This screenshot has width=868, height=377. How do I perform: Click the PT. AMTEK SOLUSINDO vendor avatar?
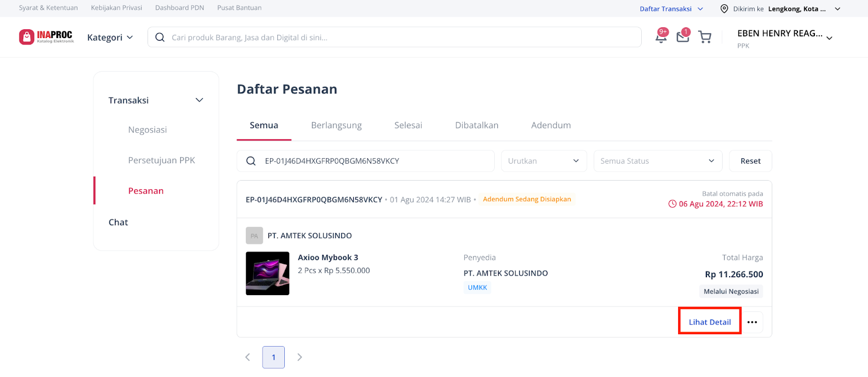click(254, 235)
